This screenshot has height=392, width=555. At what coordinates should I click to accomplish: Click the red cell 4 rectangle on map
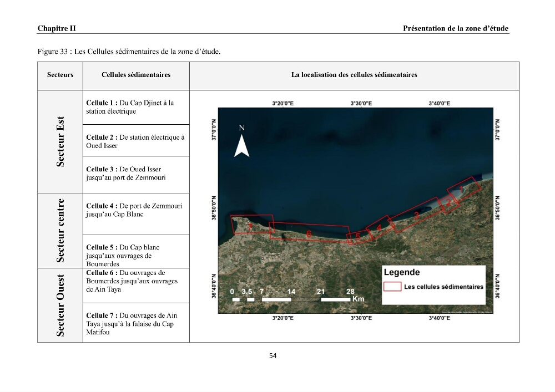(x=380, y=228)
